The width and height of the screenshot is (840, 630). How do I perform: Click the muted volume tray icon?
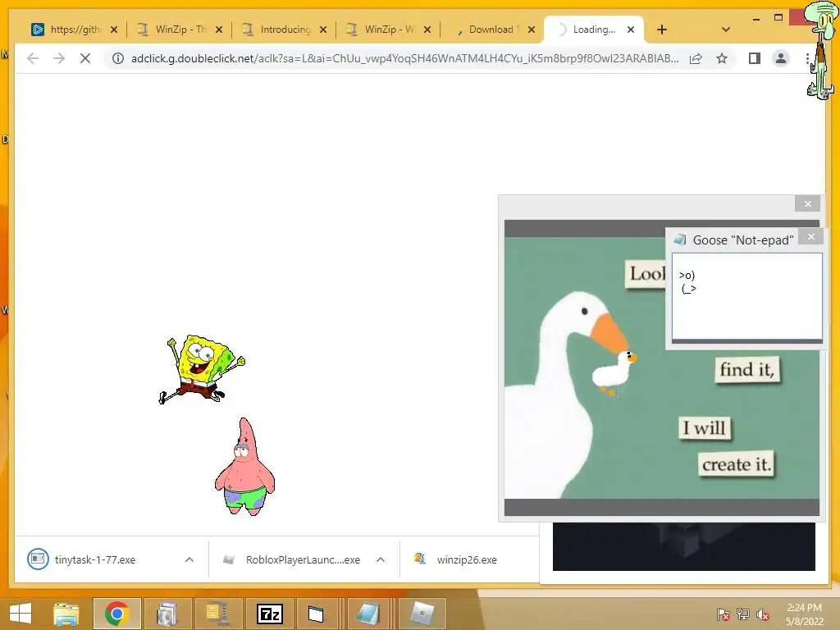763,614
